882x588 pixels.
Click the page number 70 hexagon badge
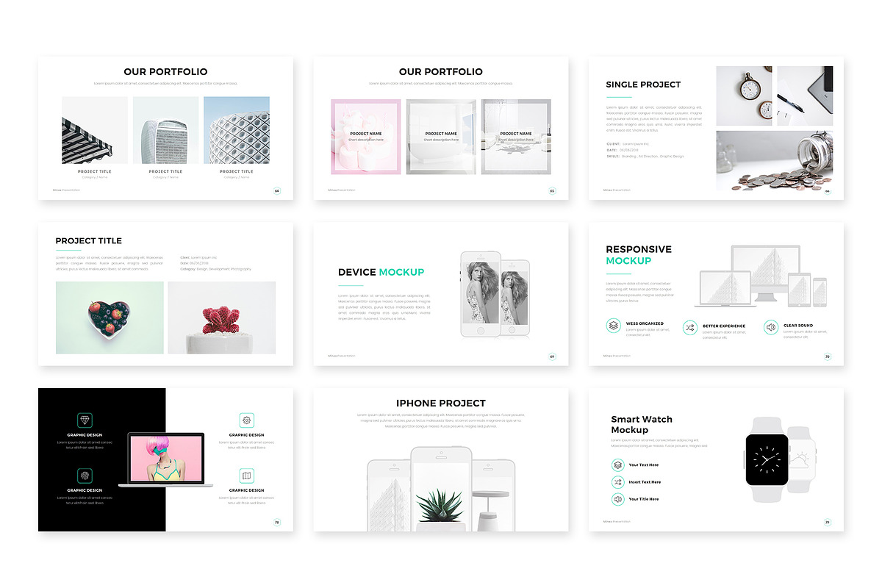pos(827,356)
